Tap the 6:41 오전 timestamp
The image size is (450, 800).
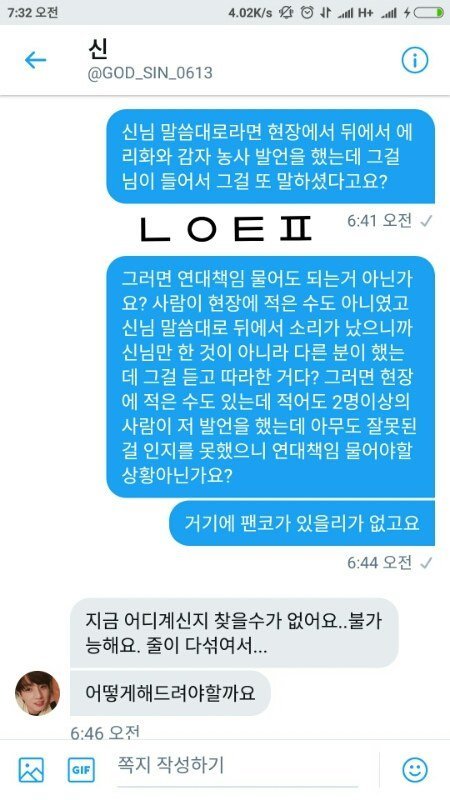(380, 220)
